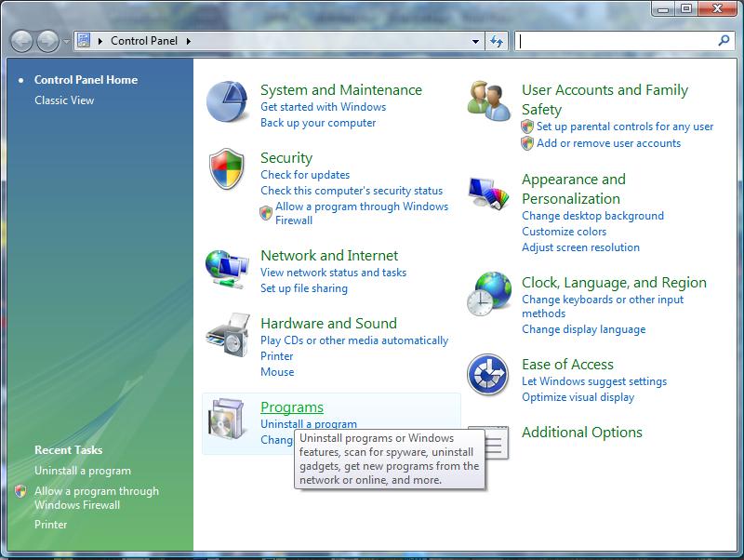Open the address bar history dropdown
Image resolution: width=744 pixels, height=560 pixels.
coord(475,41)
